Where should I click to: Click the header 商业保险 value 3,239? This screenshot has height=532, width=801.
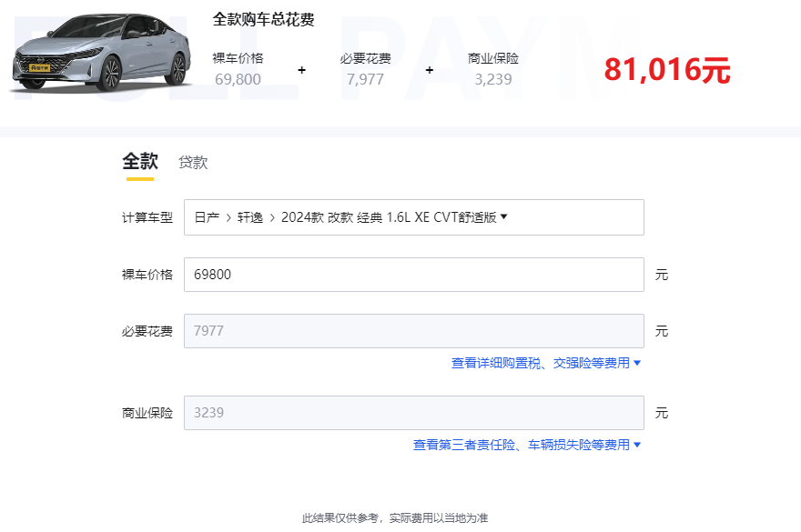[493, 79]
